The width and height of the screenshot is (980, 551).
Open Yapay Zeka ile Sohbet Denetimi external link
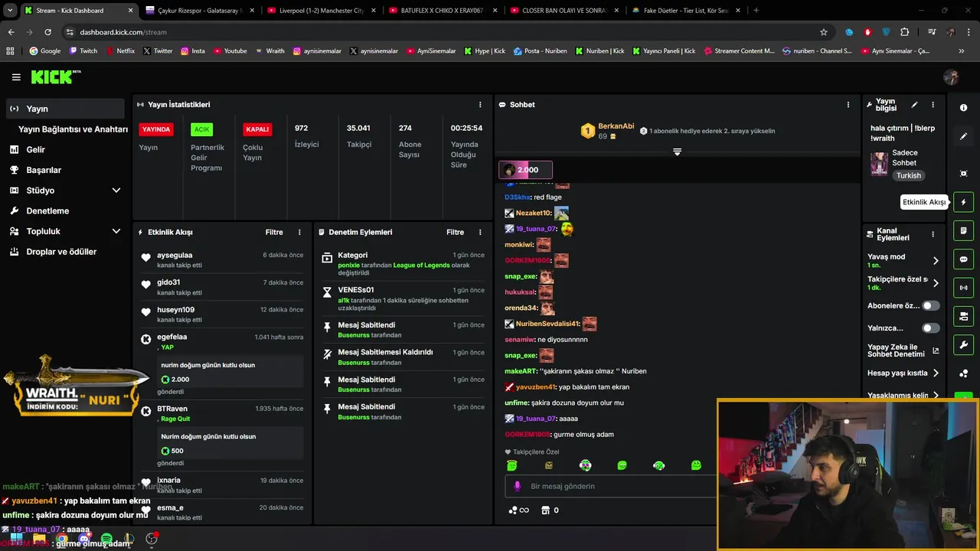click(936, 351)
